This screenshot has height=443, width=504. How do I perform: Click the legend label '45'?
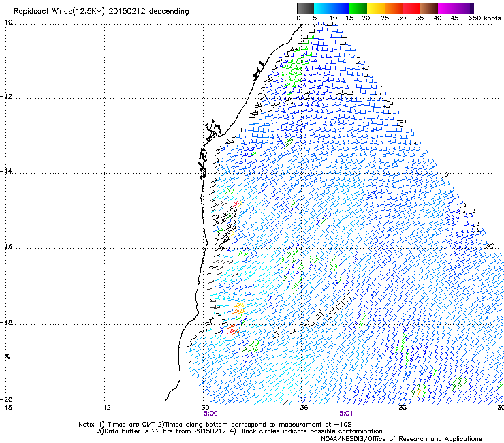[454, 18]
